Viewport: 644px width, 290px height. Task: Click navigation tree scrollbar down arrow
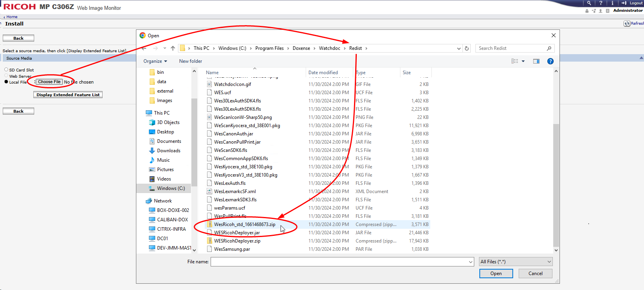pyautogui.click(x=194, y=250)
